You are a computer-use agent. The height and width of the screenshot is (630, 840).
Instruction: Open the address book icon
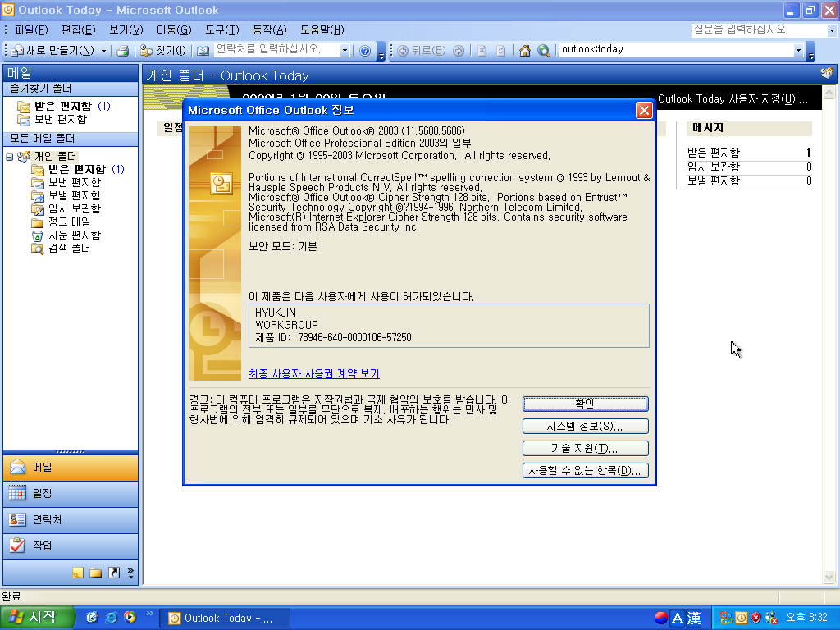point(203,51)
